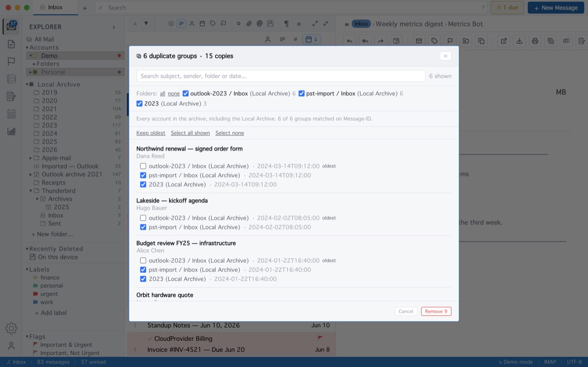This screenshot has height=367, width=588.
Task: Cancel the duplicate removal dialog
Action: tap(406, 311)
